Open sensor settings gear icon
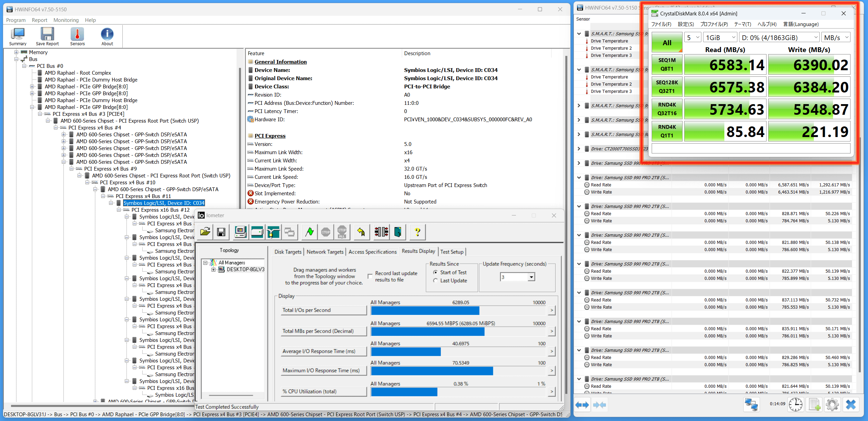Viewport: 868px width, 421px height. point(832,405)
